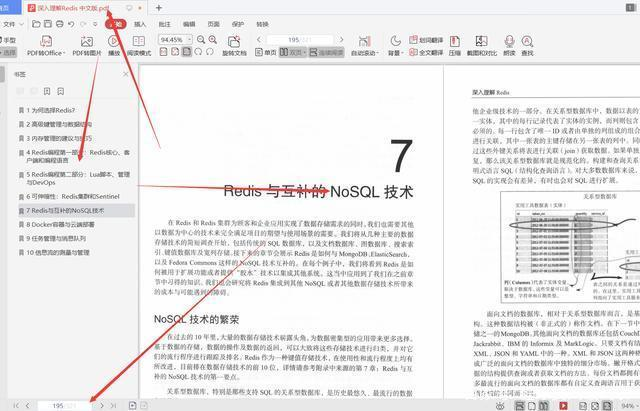Open 查找 search tool

[527, 45]
